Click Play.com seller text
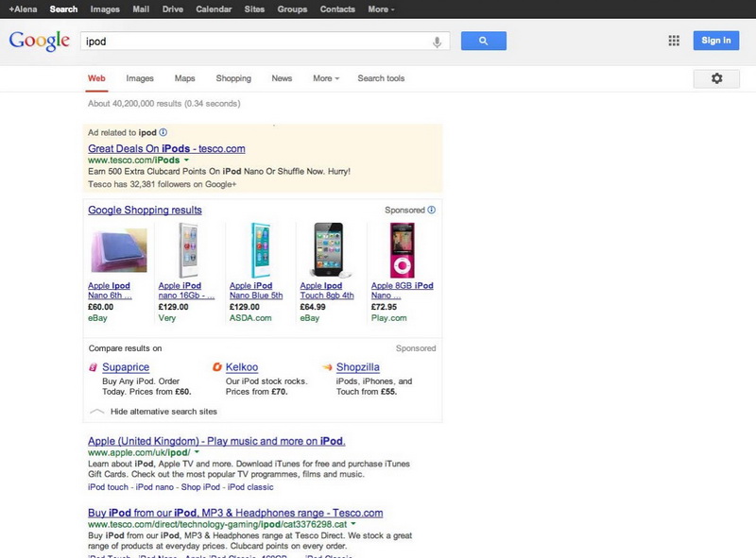 [388, 318]
